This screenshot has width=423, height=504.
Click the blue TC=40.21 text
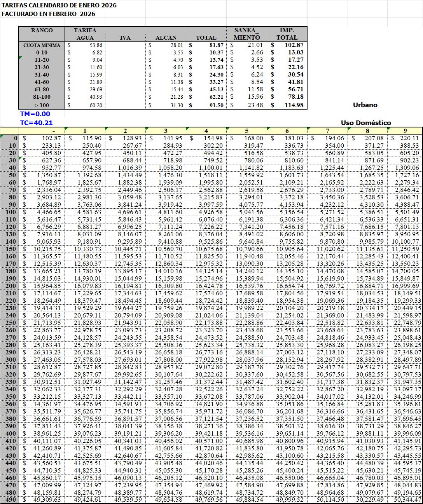[36, 123]
